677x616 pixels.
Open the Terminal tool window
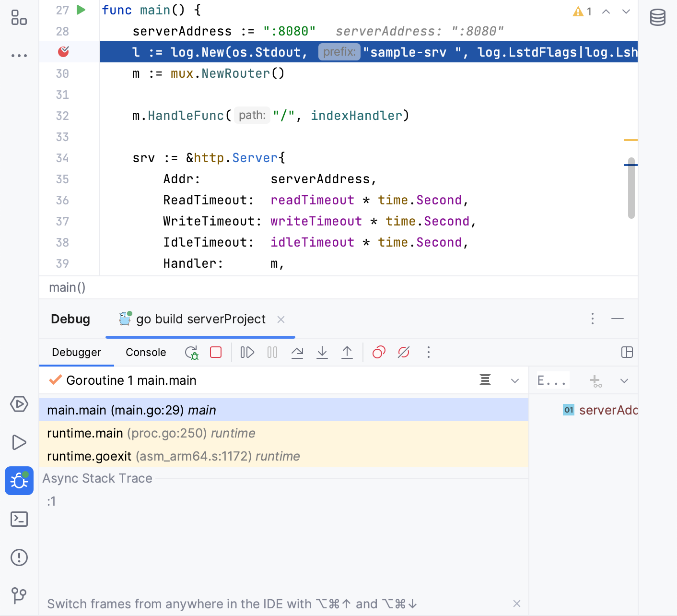[x=19, y=519]
